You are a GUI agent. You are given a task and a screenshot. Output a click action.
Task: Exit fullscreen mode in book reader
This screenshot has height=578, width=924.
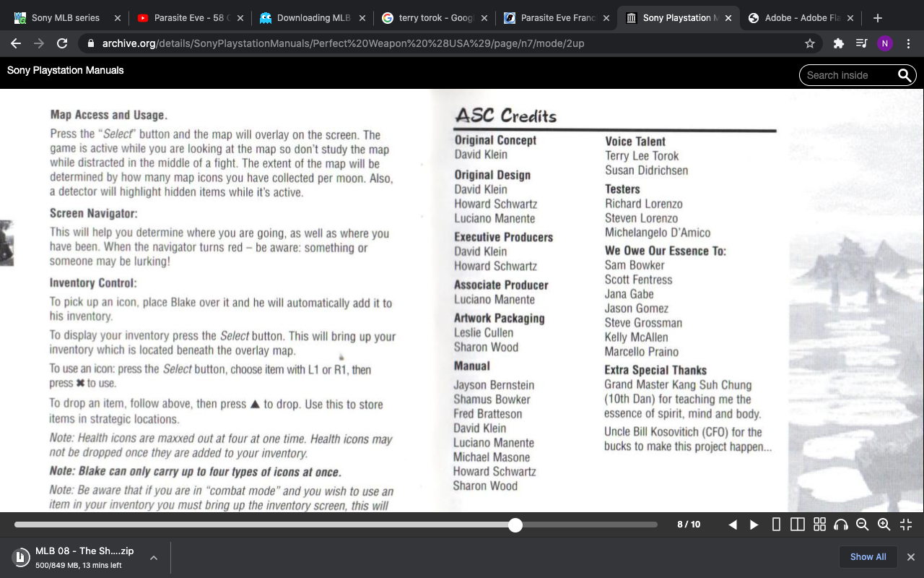(x=906, y=525)
